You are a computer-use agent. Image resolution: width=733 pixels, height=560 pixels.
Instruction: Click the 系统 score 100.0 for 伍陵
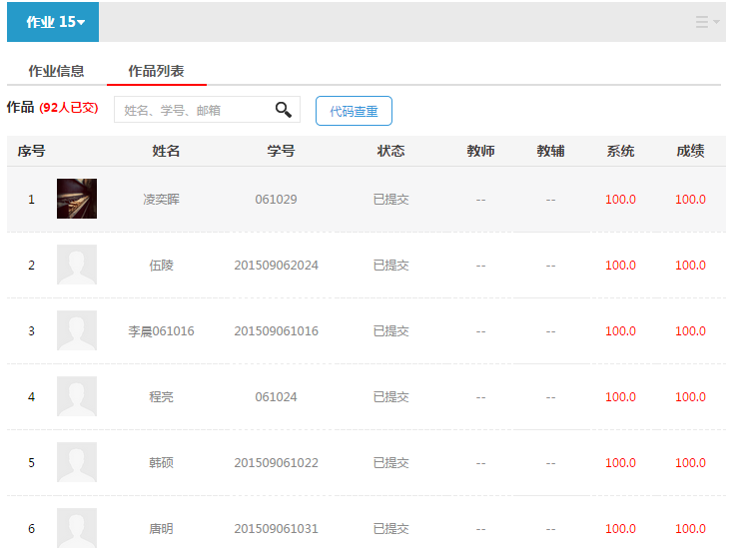point(620,266)
